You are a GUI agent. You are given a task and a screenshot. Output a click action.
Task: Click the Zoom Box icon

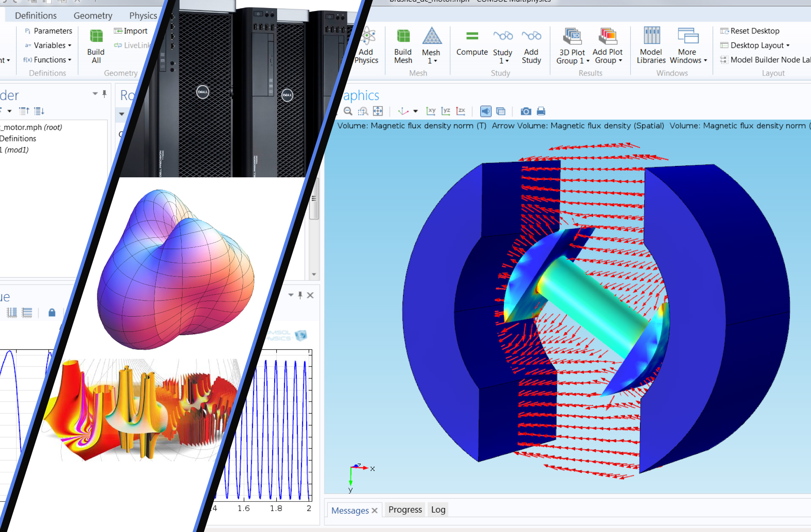click(363, 111)
